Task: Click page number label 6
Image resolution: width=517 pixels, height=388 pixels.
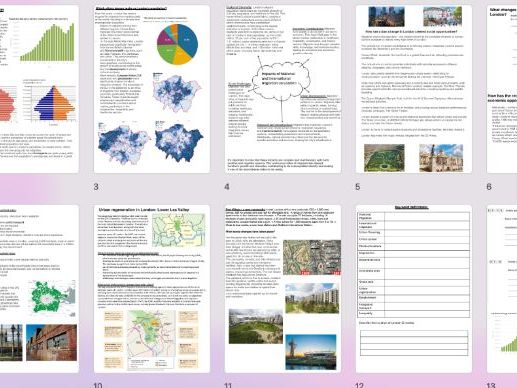Action: (x=489, y=187)
